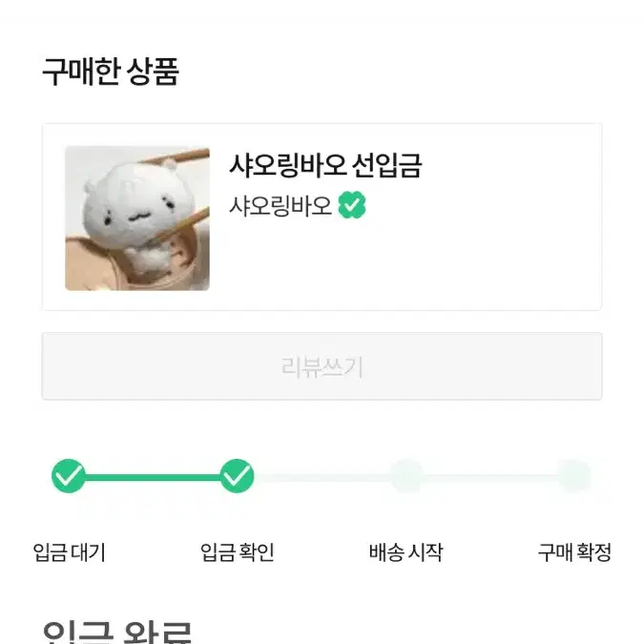Image resolution: width=644 pixels, height=644 pixels.
Task: Click the green progress line between completed steps
Action: click(153, 477)
